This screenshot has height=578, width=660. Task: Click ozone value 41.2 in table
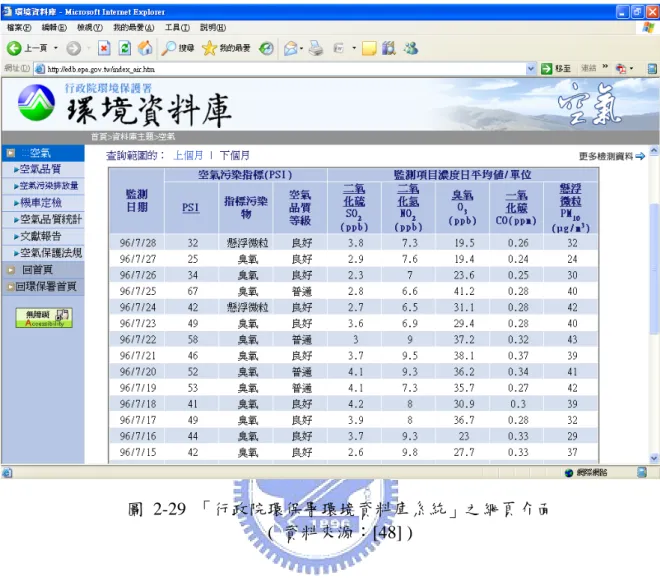coord(464,291)
